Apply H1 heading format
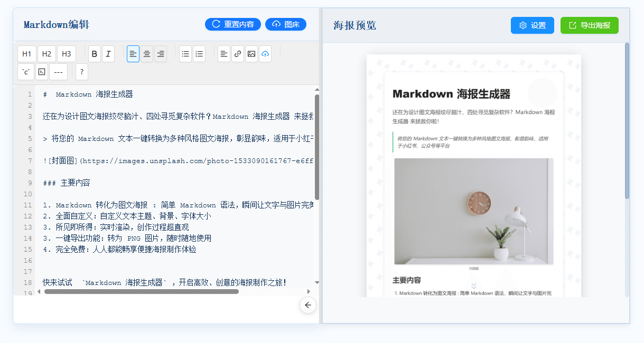 [x=26, y=53]
